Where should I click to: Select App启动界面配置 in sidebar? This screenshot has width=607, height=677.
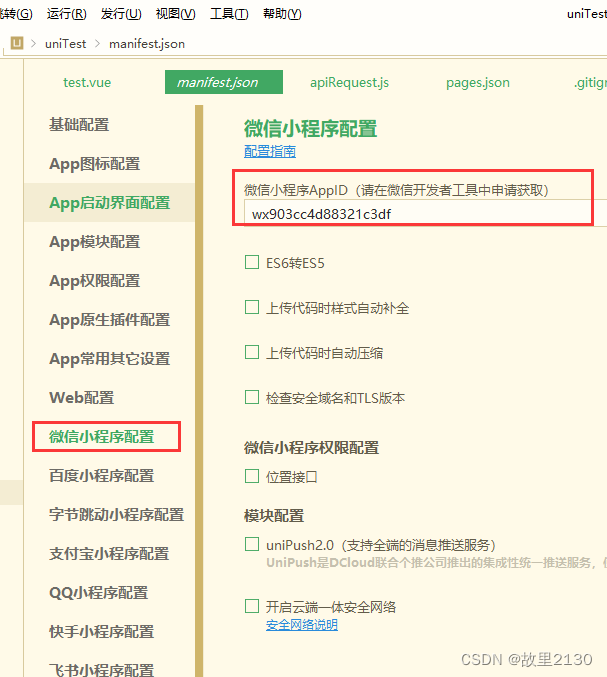[110, 202]
